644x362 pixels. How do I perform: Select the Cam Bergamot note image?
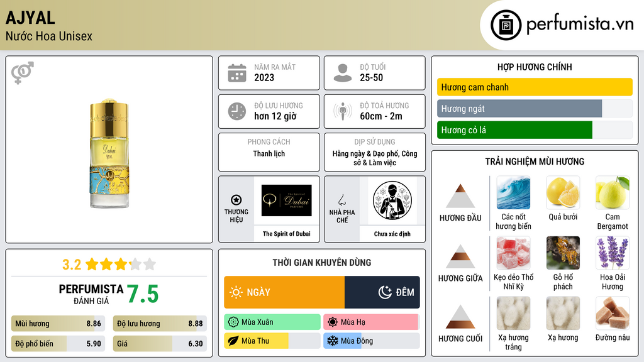point(613,193)
